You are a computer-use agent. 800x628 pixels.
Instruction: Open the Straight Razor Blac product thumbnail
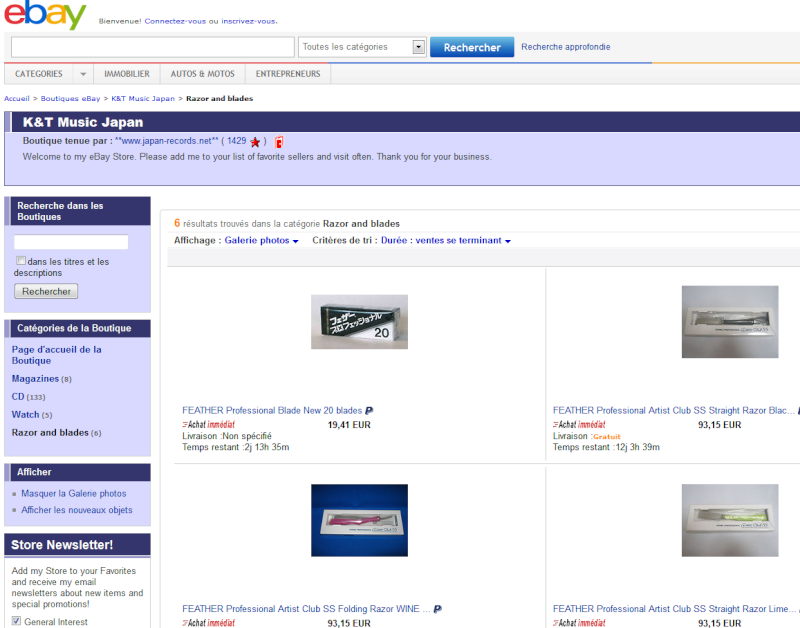[x=730, y=322]
